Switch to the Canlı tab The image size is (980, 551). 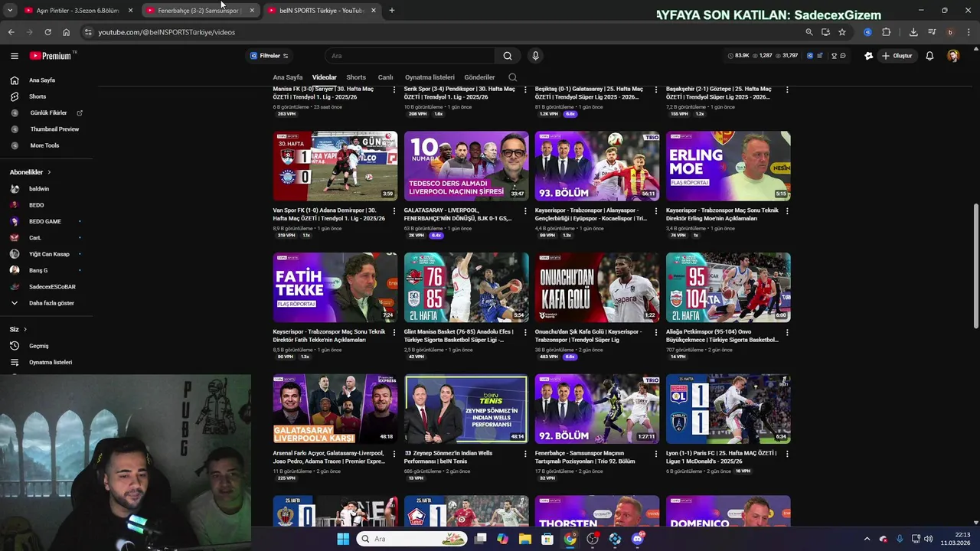385,77
